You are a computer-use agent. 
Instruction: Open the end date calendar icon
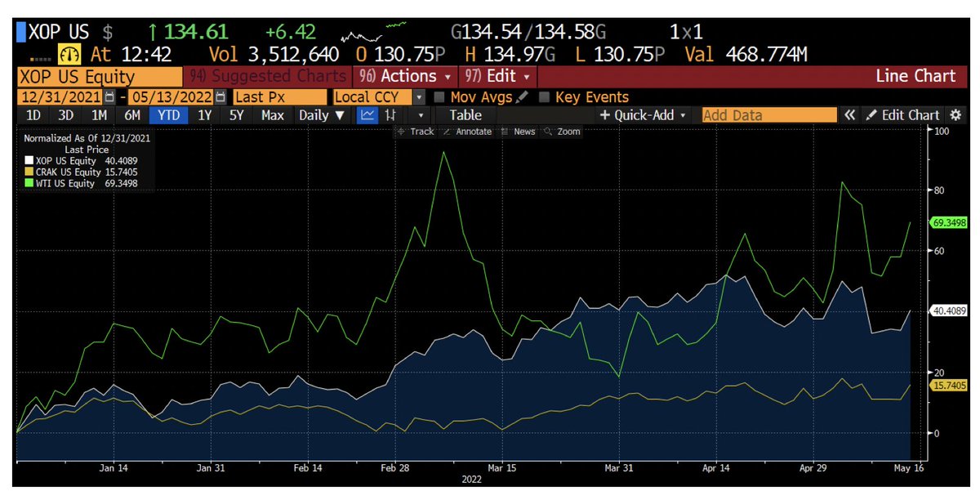tap(220, 97)
